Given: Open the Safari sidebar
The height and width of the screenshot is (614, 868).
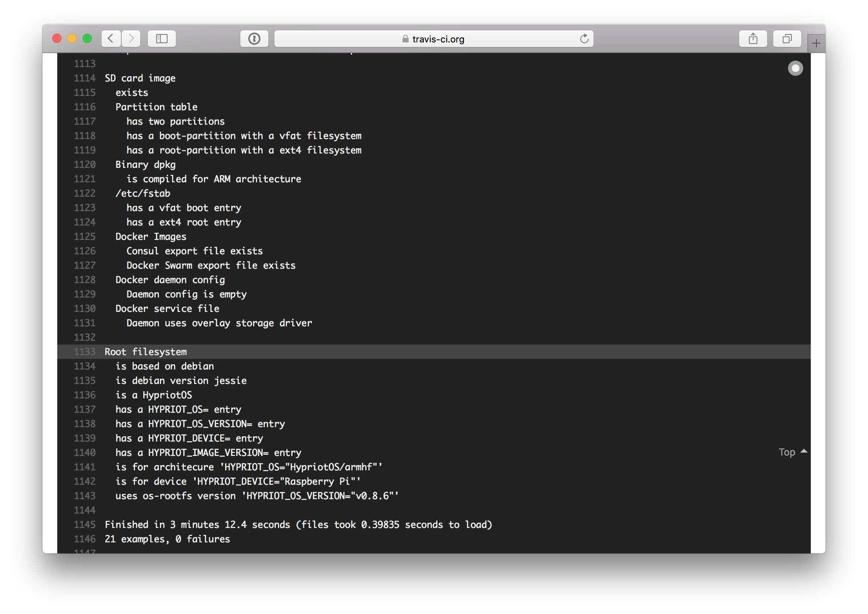Looking at the screenshot, I should tap(161, 38).
